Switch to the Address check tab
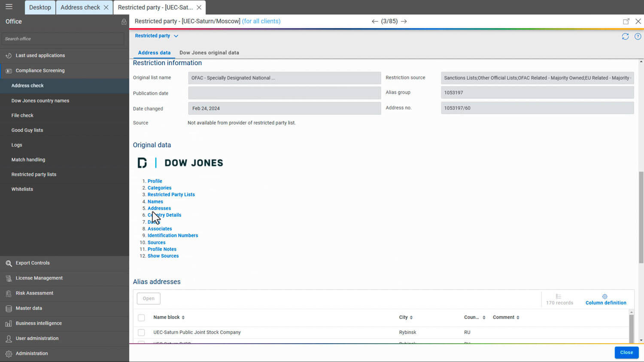This screenshot has width=644, height=362. click(x=80, y=7)
